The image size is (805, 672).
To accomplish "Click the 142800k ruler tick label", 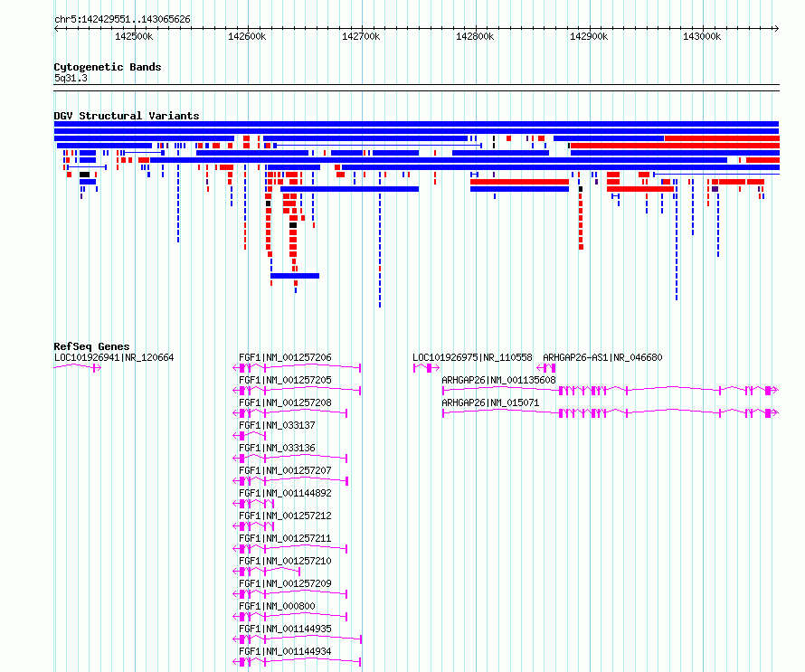I will pos(475,36).
